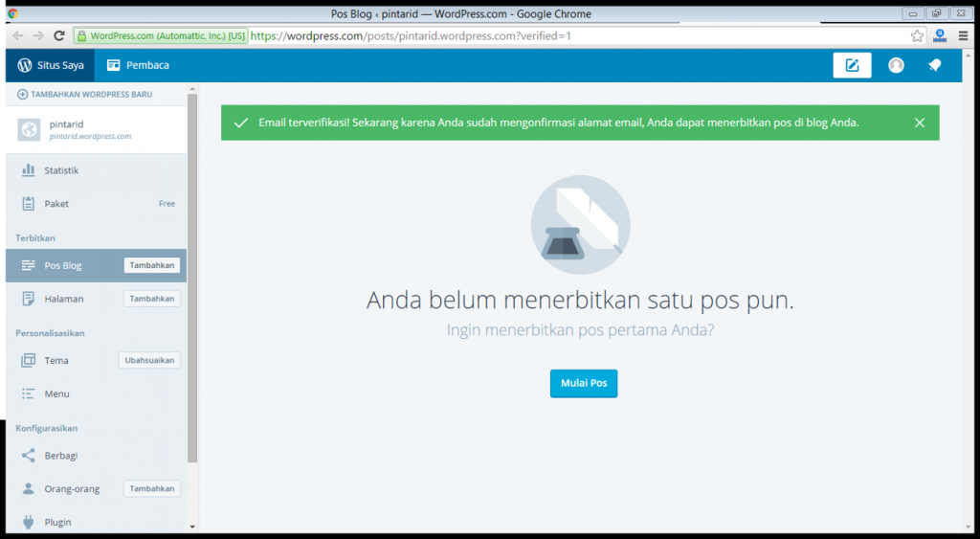Click Tambahkan button next to Pos Blog

click(x=152, y=265)
